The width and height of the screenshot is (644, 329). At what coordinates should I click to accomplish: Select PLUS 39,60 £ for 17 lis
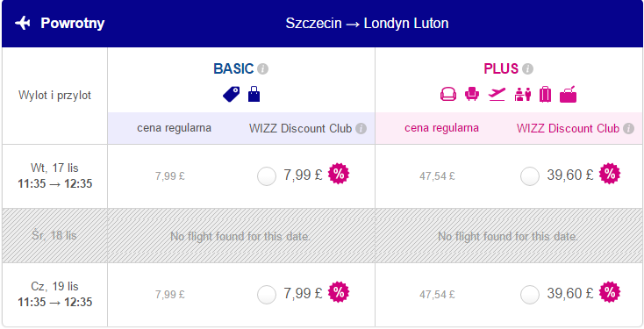point(530,176)
